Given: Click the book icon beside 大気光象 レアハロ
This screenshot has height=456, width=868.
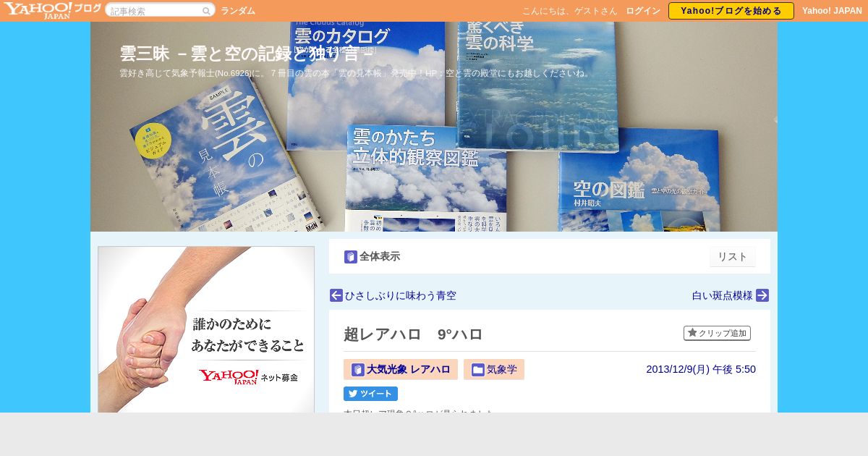Looking at the screenshot, I should [358, 370].
